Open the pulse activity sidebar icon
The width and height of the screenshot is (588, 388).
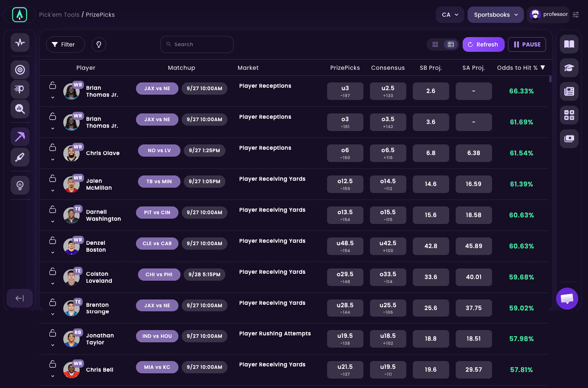click(20, 42)
